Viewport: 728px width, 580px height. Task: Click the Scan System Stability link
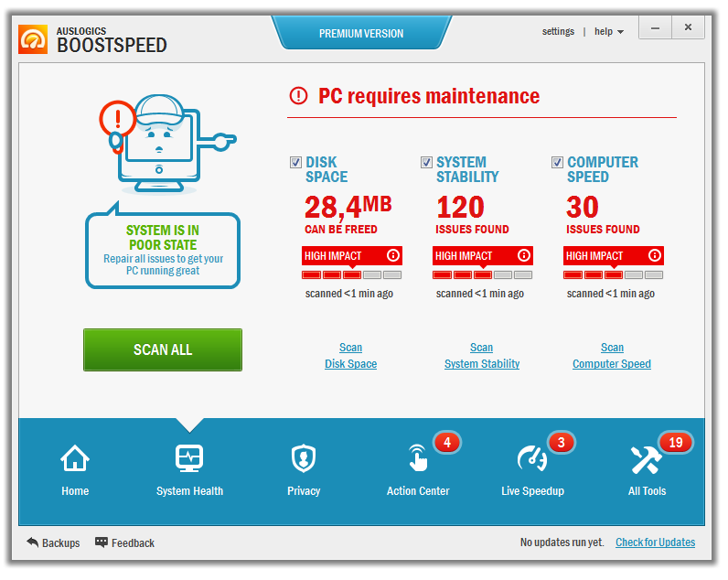point(481,356)
